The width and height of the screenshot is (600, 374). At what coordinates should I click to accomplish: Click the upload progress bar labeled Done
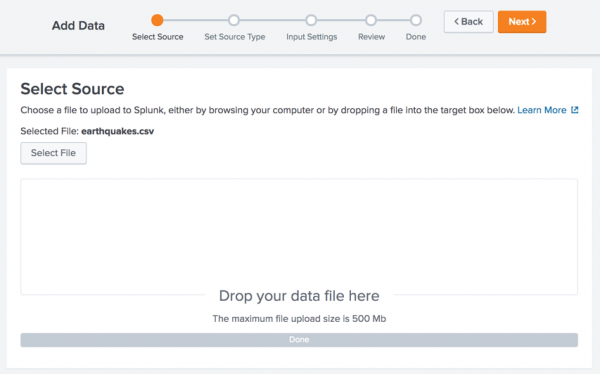pos(299,340)
